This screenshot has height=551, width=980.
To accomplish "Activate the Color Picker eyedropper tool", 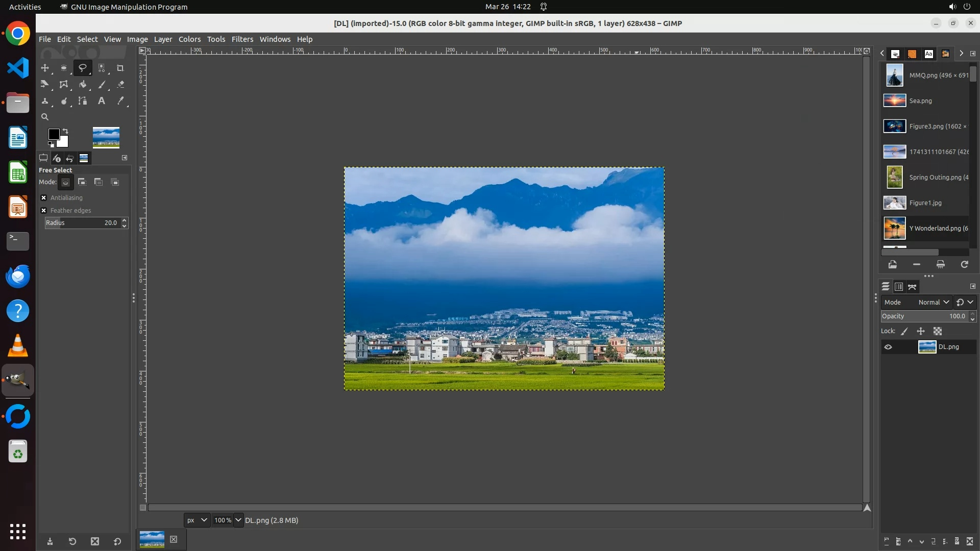I will (x=120, y=101).
